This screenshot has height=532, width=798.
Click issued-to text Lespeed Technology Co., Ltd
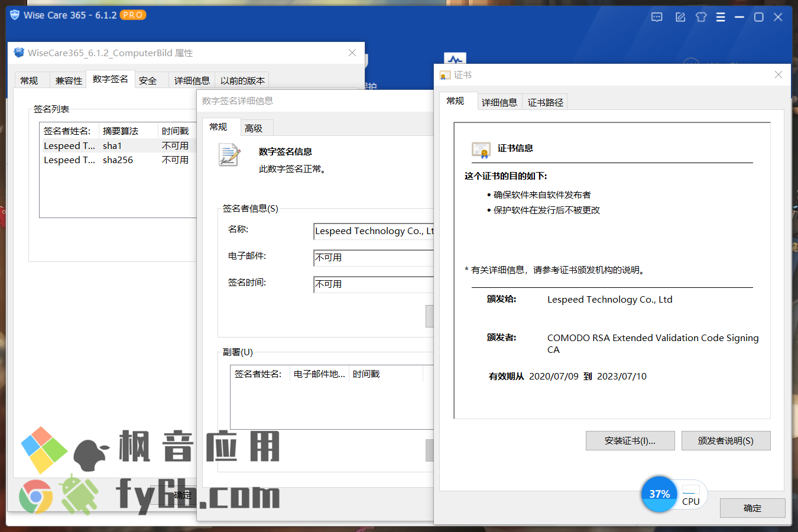coord(609,300)
